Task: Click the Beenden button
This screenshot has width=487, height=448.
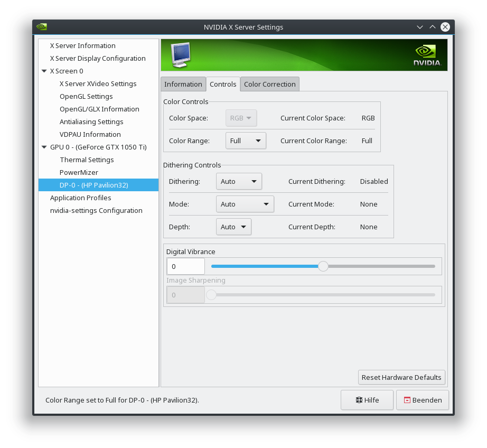Action: (x=423, y=400)
